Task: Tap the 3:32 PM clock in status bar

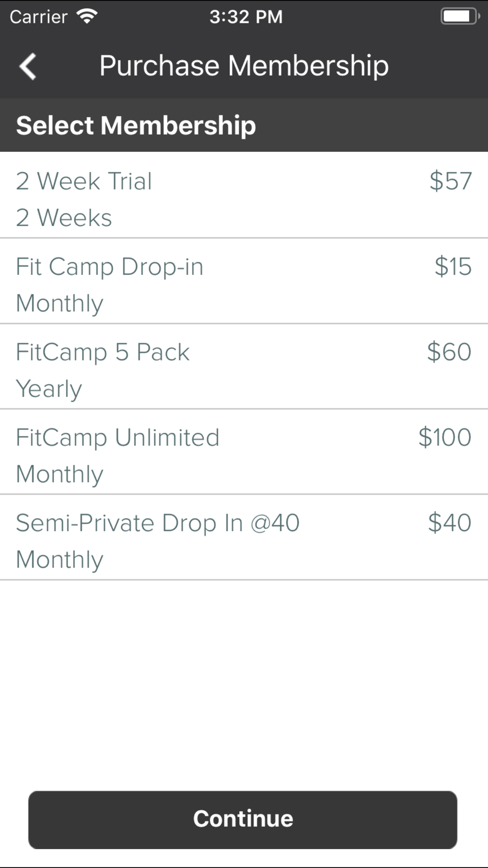Action: (246, 17)
